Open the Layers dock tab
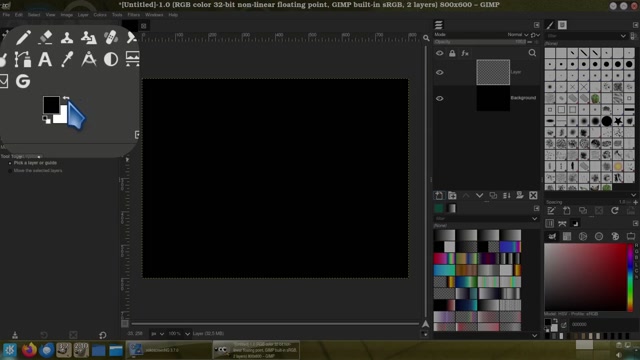 tap(439, 25)
